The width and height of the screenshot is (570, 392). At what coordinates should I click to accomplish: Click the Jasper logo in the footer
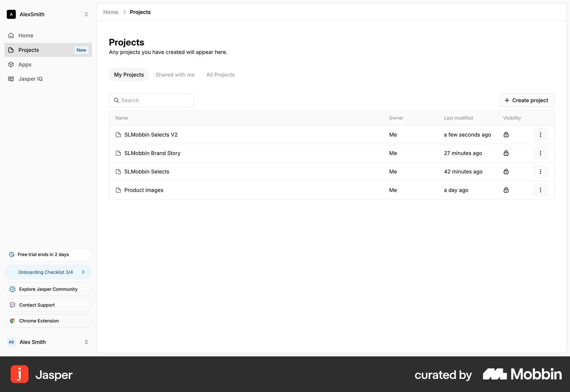[19, 374]
